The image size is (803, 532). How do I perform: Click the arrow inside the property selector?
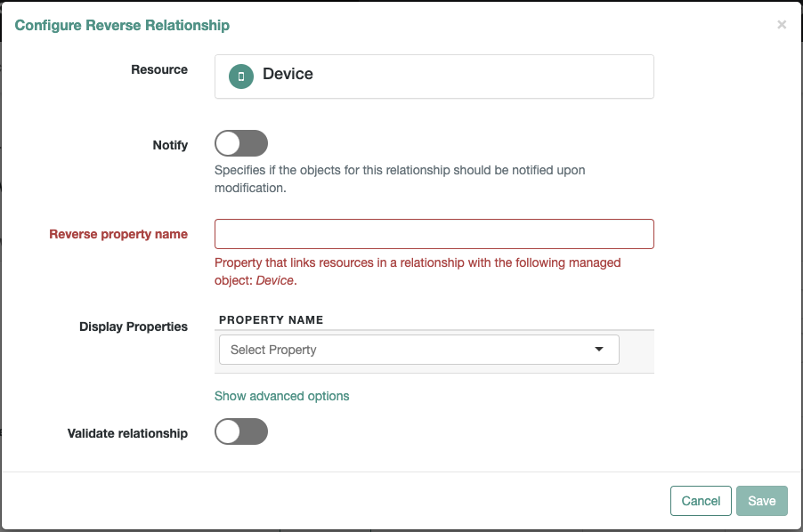point(600,349)
